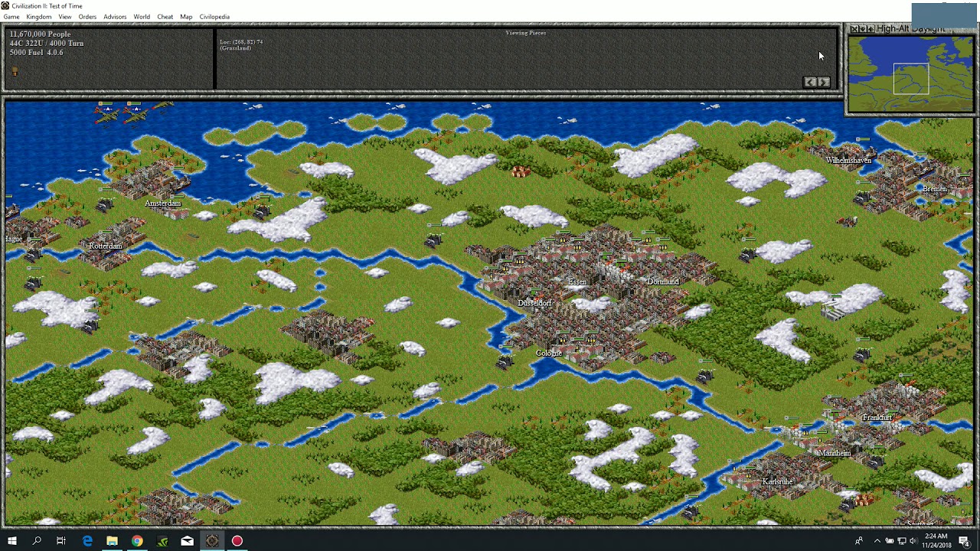Select the city of Karlsruhe
980x551 pixels.
pos(778,482)
